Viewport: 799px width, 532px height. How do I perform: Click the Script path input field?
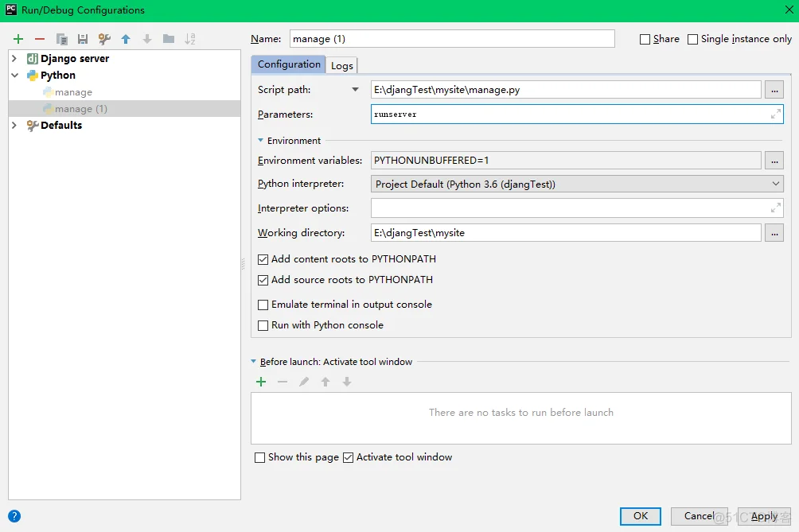(x=566, y=90)
